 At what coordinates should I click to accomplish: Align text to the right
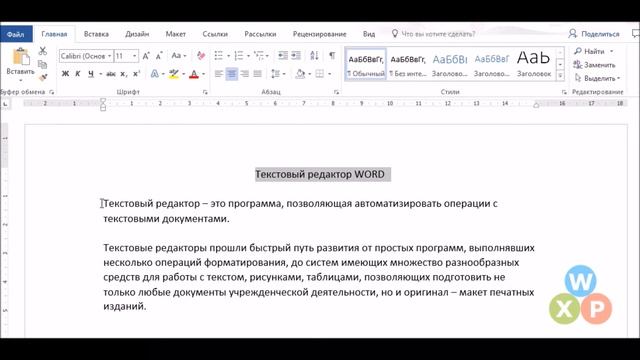244,74
